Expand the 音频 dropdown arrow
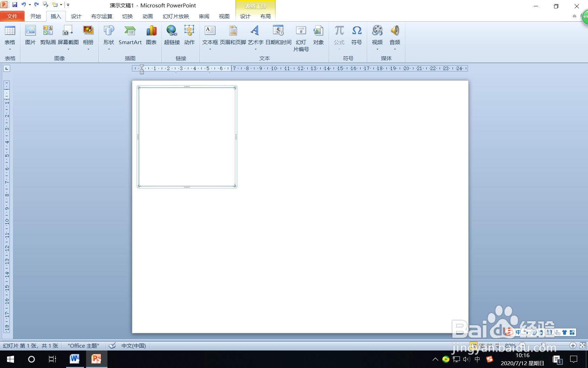This screenshot has width=588, height=368. pyautogui.click(x=395, y=49)
